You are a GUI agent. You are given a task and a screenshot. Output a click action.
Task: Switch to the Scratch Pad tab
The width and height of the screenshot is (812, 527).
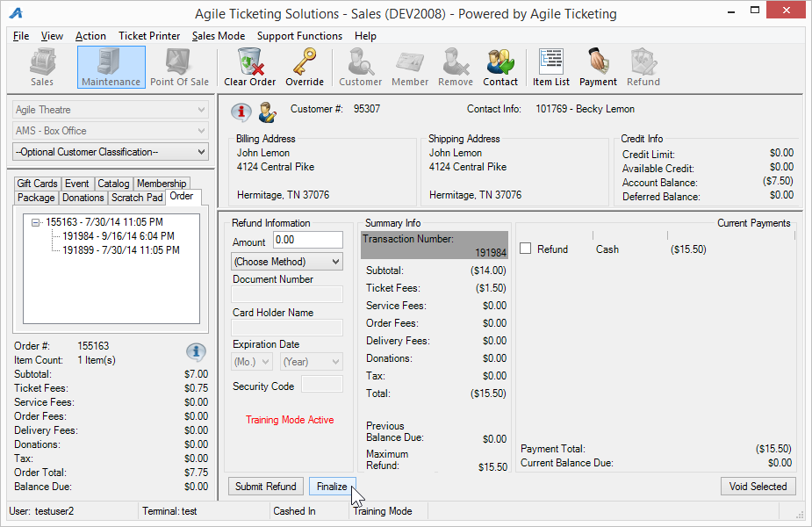[137, 198]
